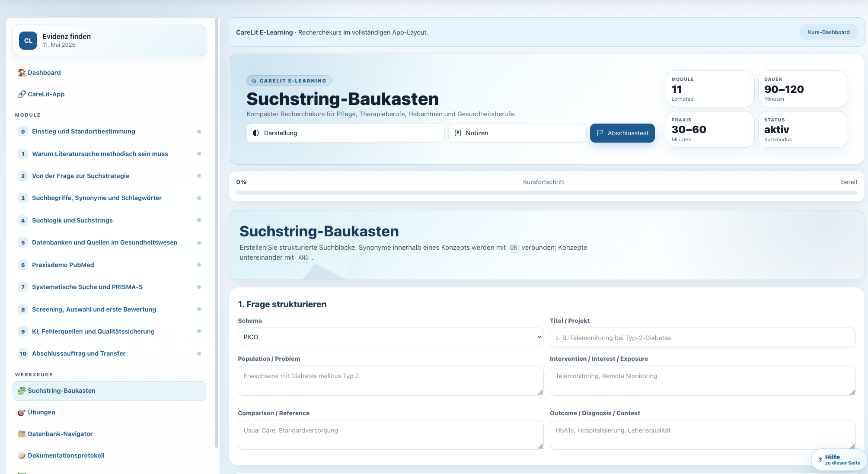The width and height of the screenshot is (868, 474).
Task: Open module Screening, Auswahl und erste Bewertung
Action: [109, 309]
